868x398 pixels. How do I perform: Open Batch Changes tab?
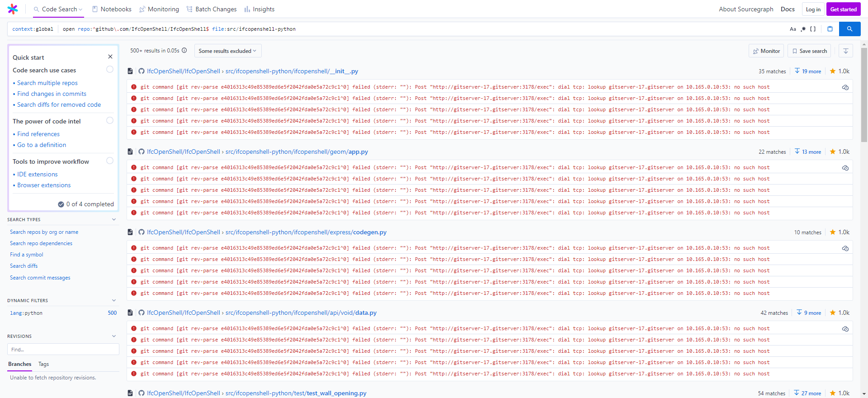point(212,9)
